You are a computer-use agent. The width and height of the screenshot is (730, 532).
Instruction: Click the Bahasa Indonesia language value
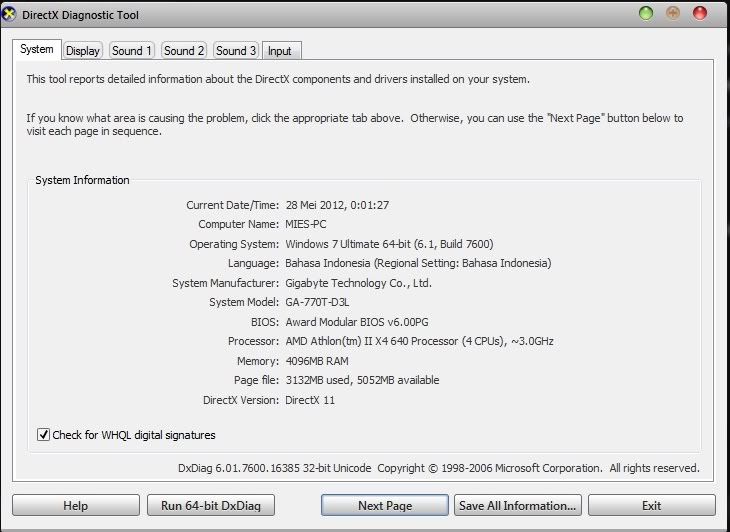coord(418,263)
